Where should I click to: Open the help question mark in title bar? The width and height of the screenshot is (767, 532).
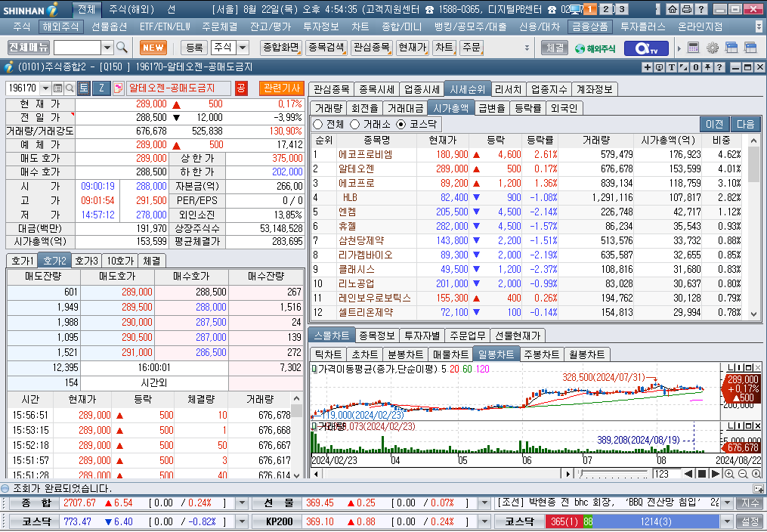pos(701,9)
